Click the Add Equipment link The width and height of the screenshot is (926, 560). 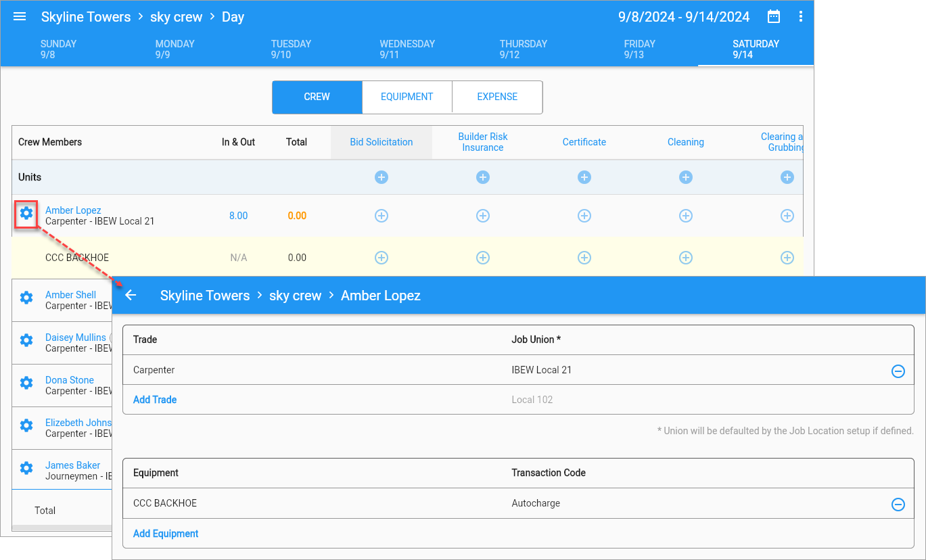click(x=166, y=534)
